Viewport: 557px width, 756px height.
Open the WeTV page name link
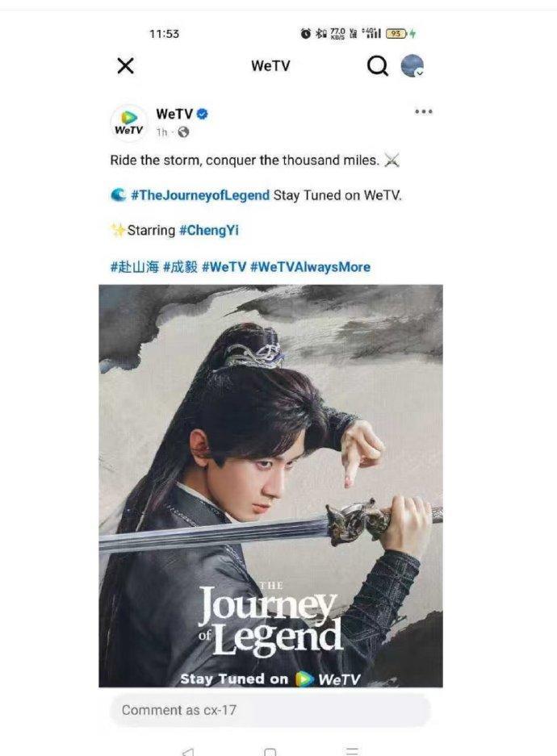(174, 115)
